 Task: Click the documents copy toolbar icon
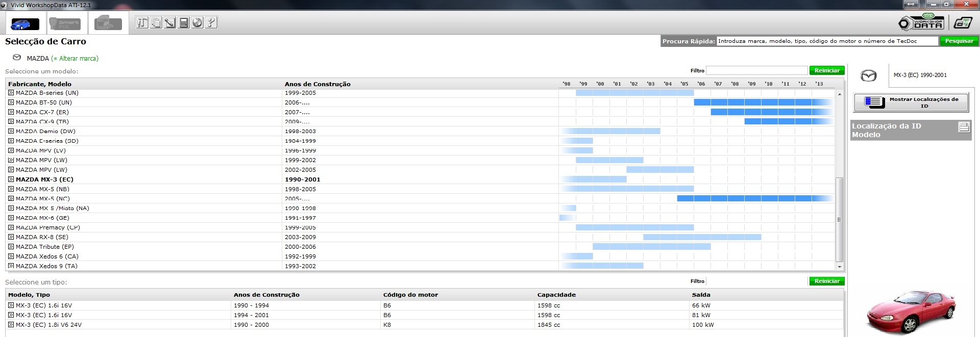pos(156,22)
